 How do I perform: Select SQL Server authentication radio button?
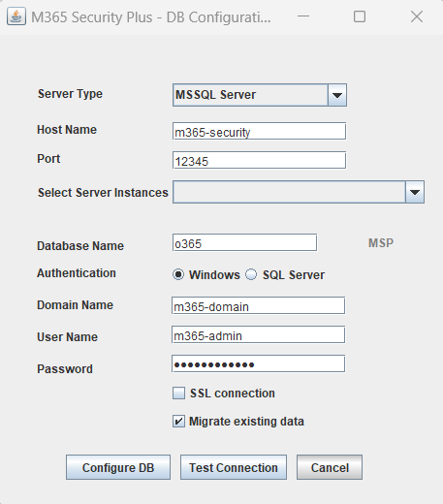click(x=251, y=274)
